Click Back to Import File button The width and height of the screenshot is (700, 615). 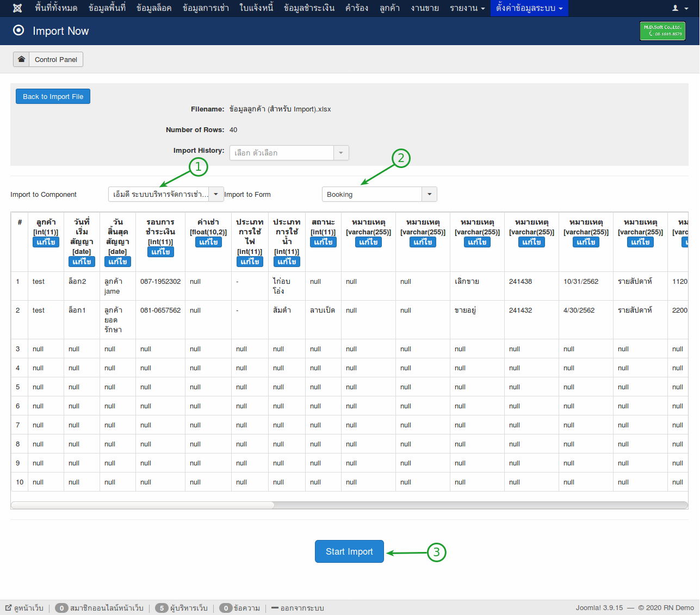(x=53, y=96)
